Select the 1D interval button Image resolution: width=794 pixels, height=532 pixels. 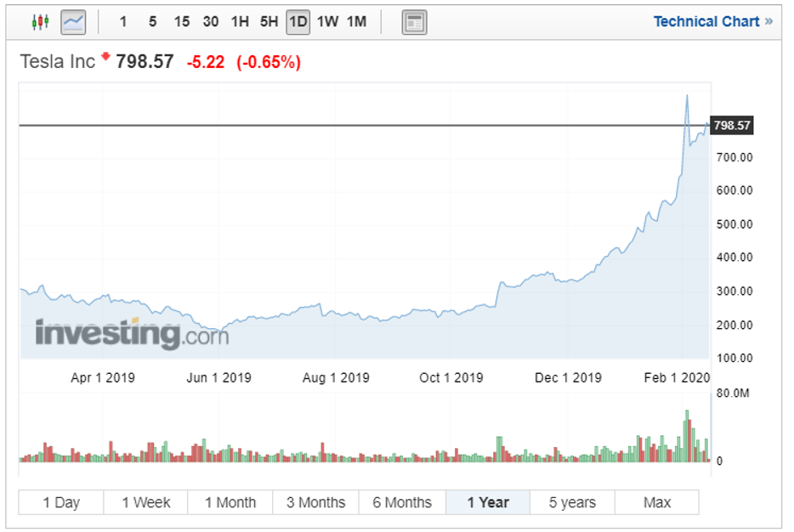(x=298, y=22)
